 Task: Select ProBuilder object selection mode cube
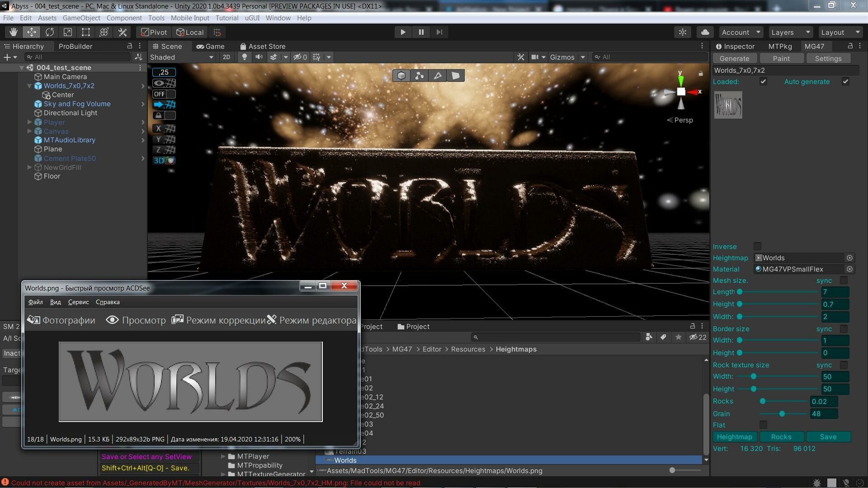click(401, 75)
